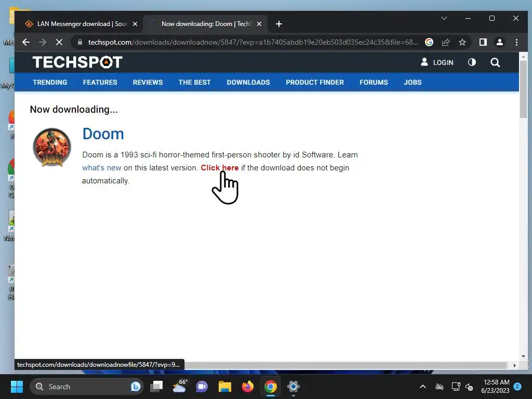Viewport: 532px width, 399px height.
Task: Open the what's new link
Action: pos(102,168)
